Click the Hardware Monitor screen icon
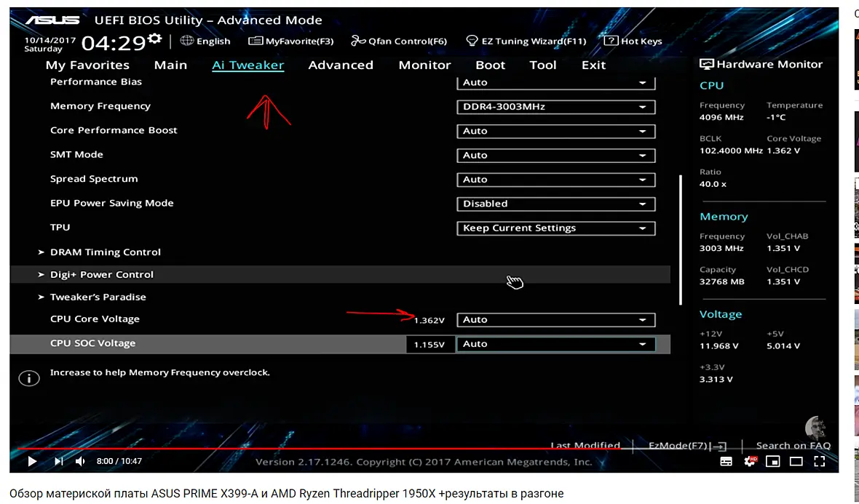This screenshot has height=504, width=859. pyautogui.click(x=707, y=65)
